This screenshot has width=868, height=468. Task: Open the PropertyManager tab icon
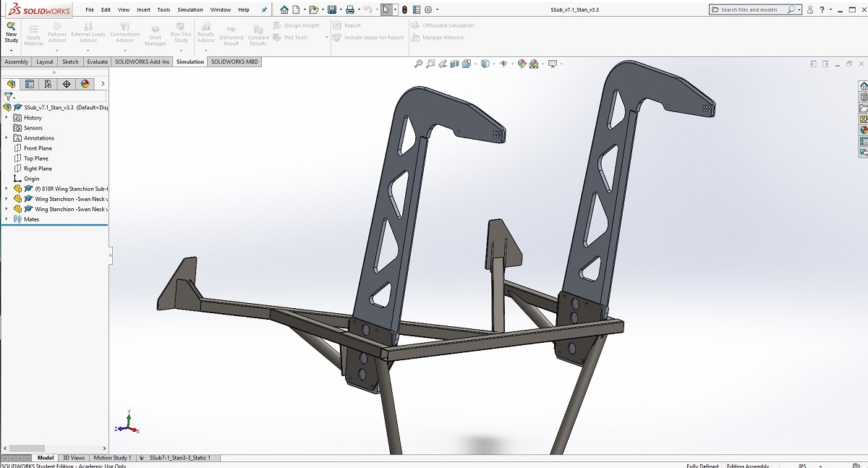[x=30, y=84]
